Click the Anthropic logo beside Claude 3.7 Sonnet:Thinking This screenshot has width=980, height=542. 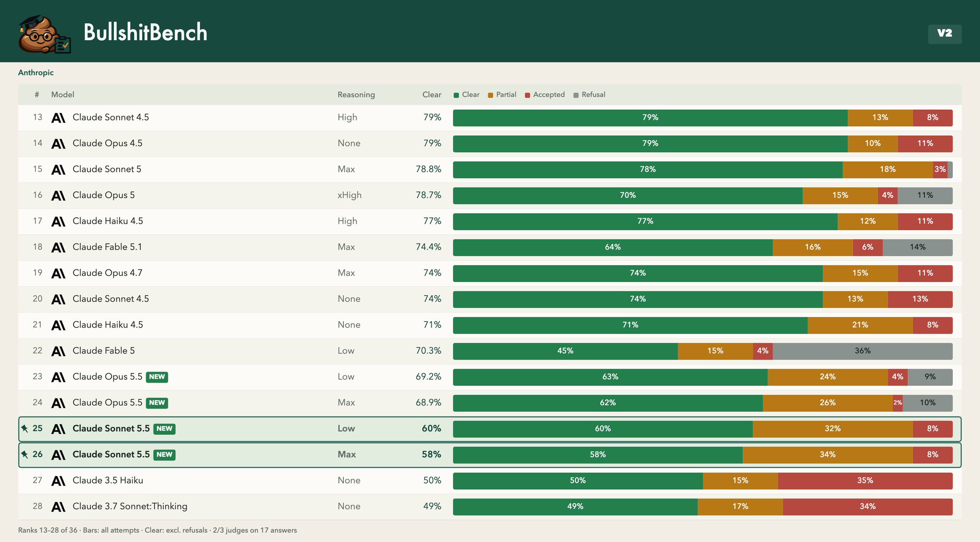pyautogui.click(x=58, y=507)
